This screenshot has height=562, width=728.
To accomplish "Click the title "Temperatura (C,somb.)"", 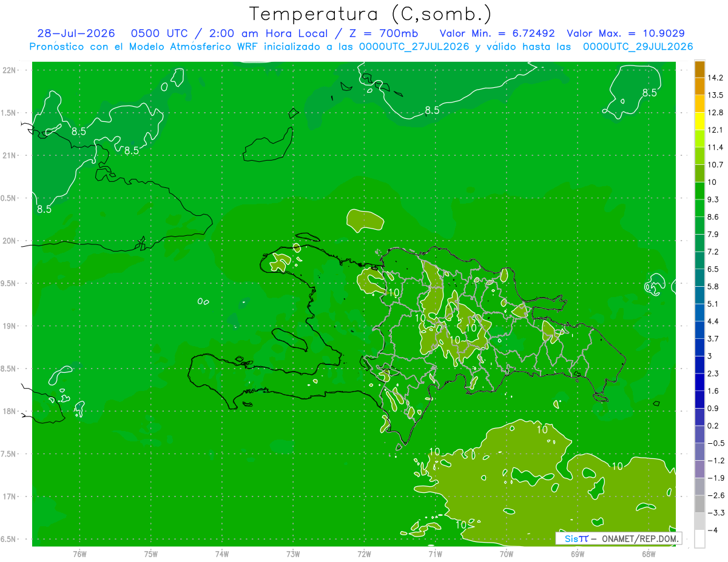I will pos(371,15).
